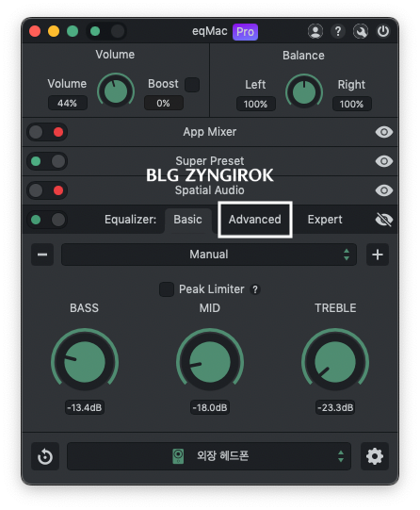Screen dimensions: 420x510
Task: Open the Manual preset dropdown
Action: pyautogui.click(x=209, y=255)
